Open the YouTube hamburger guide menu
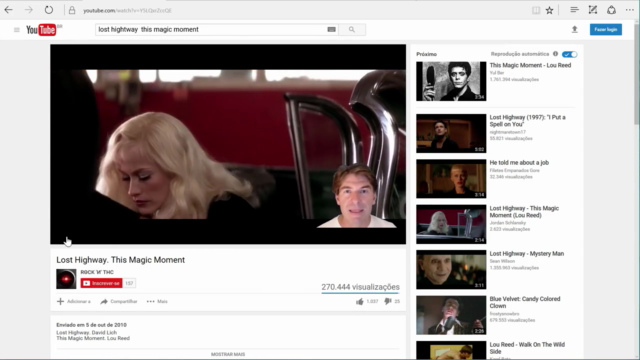The height and width of the screenshot is (360, 640). (x=17, y=30)
